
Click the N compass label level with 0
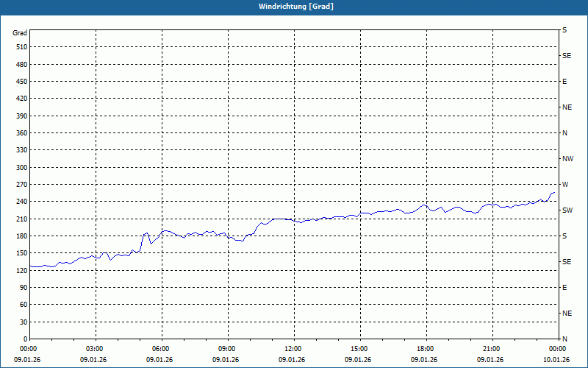pos(564,339)
